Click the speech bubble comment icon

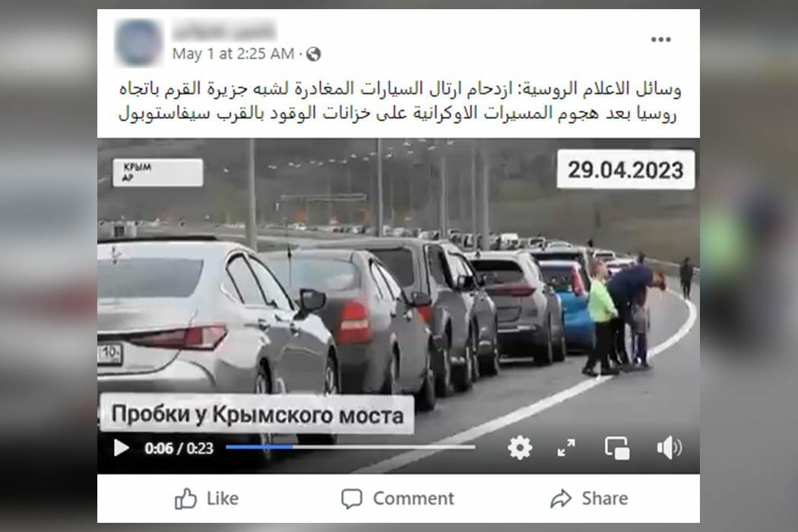352,499
